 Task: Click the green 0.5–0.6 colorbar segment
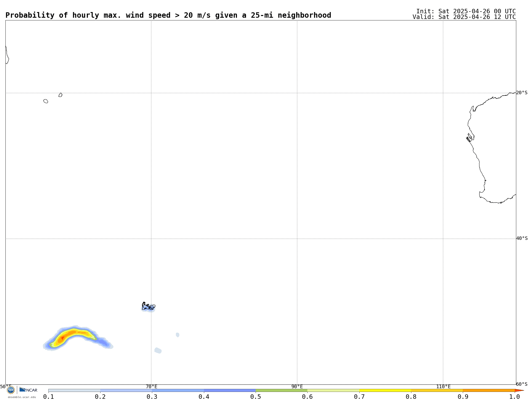pos(282,390)
